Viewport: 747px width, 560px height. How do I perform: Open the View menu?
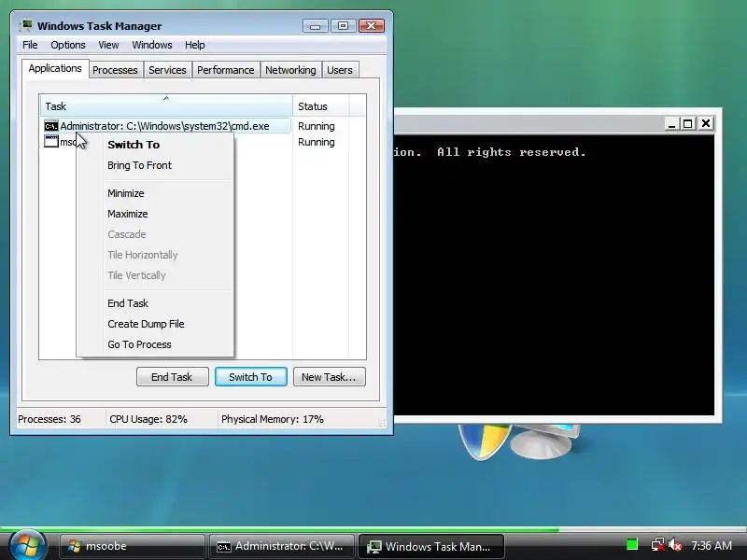(x=108, y=45)
